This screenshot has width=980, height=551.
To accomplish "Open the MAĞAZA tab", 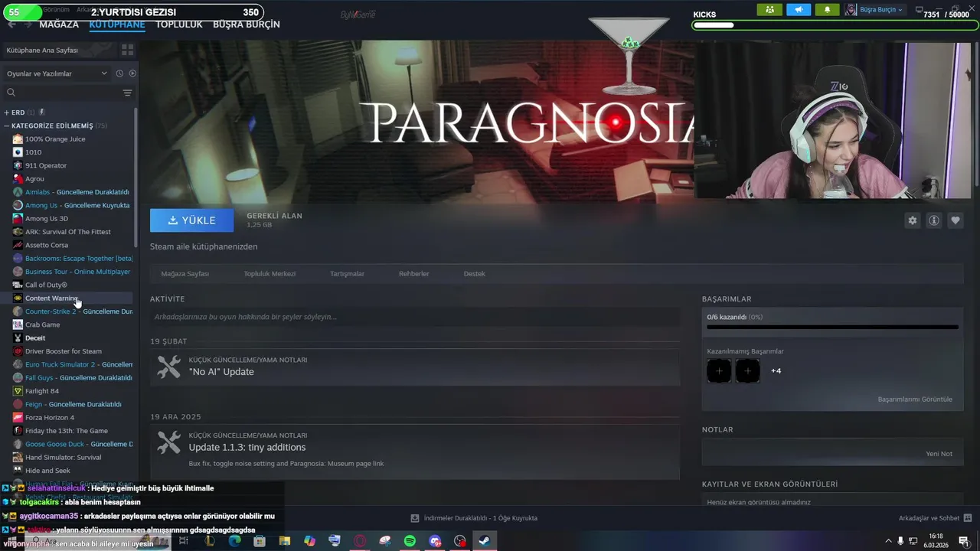I will [59, 24].
